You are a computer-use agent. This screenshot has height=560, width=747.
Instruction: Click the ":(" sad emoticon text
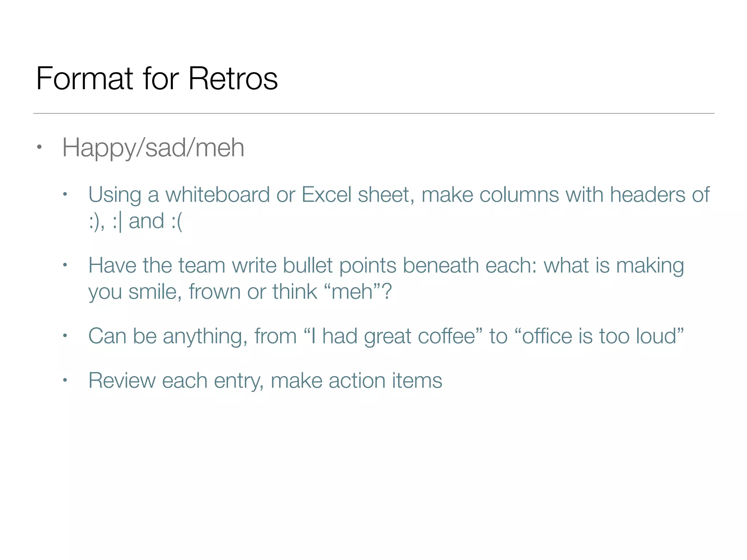pyautogui.click(x=177, y=221)
